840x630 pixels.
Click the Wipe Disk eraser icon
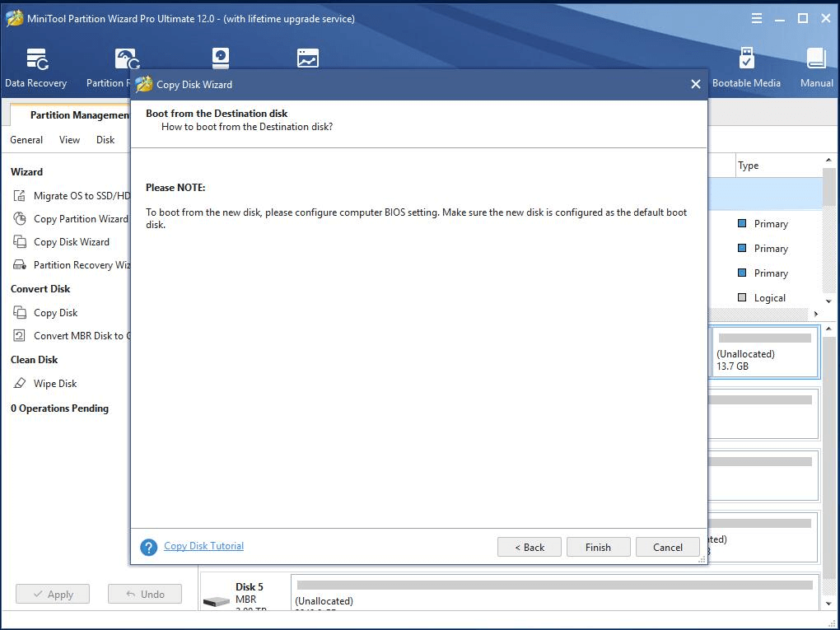point(19,383)
